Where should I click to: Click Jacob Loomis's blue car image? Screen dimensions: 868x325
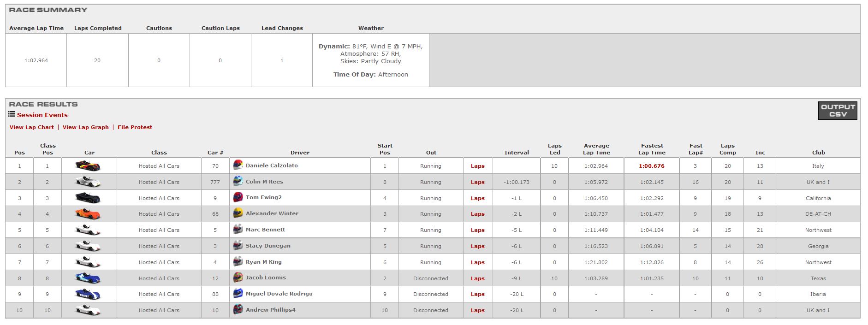(88, 278)
